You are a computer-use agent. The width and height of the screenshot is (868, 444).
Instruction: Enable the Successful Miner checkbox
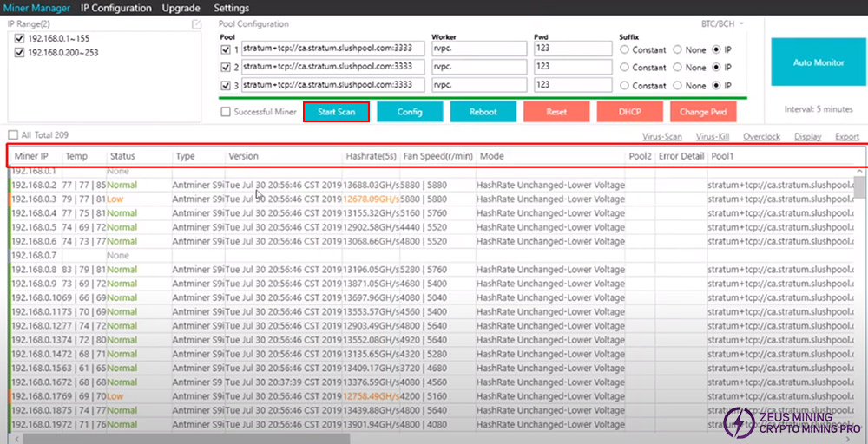tap(227, 112)
